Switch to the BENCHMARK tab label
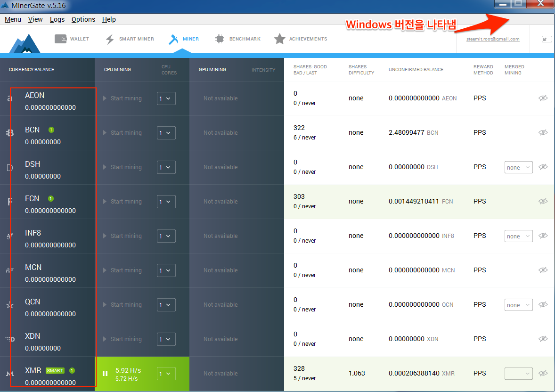The width and height of the screenshot is (555, 392). tap(245, 39)
